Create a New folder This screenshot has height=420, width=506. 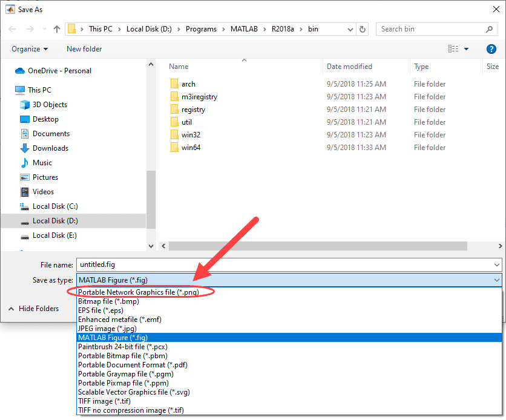coord(84,48)
